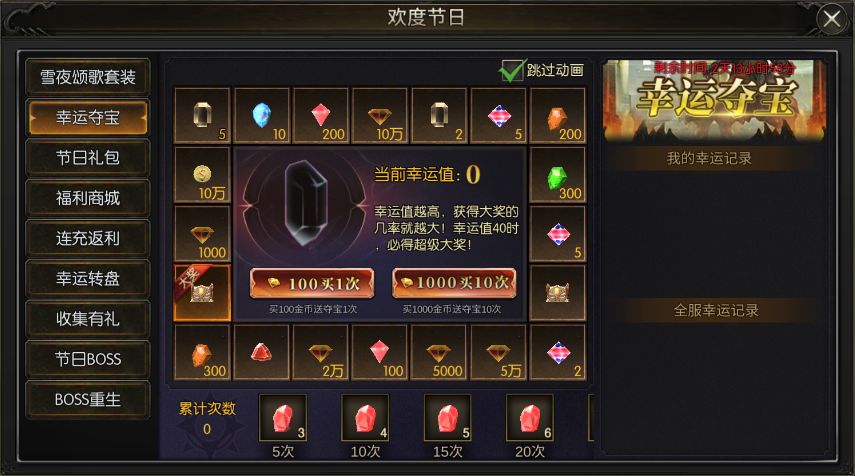Open the 雪夜颂歌套装 tab
Image resolution: width=855 pixels, height=476 pixels.
(88, 77)
